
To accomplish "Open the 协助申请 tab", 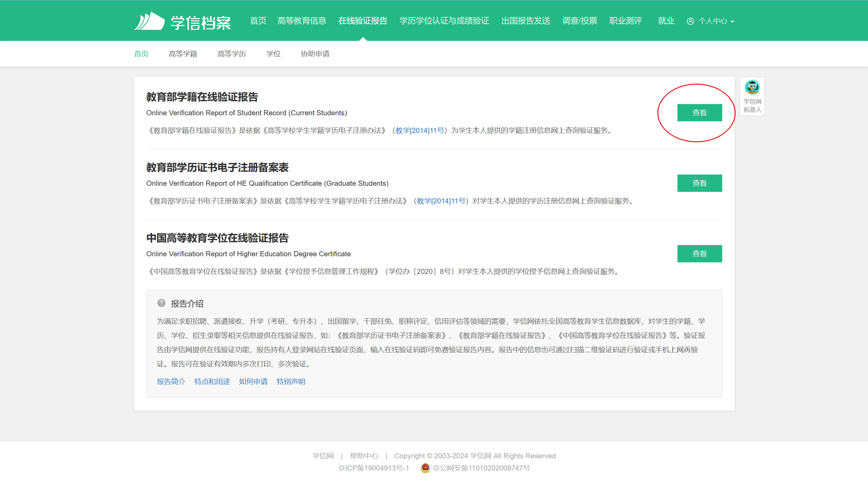I will coord(315,54).
